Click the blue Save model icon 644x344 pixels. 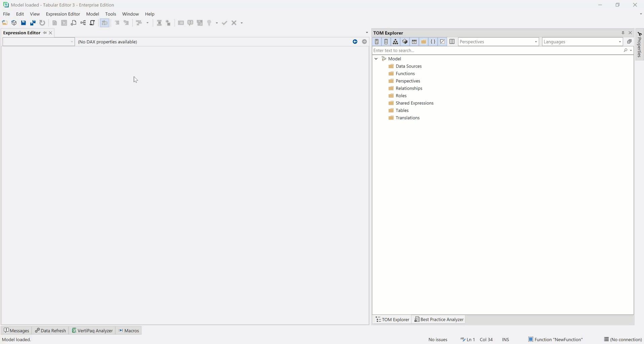(x=24, y=23)
